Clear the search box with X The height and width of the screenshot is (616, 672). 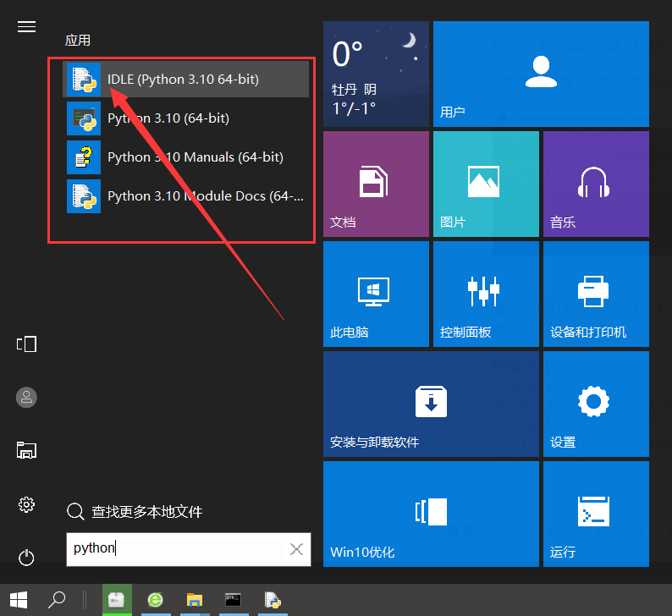(296, 549)
